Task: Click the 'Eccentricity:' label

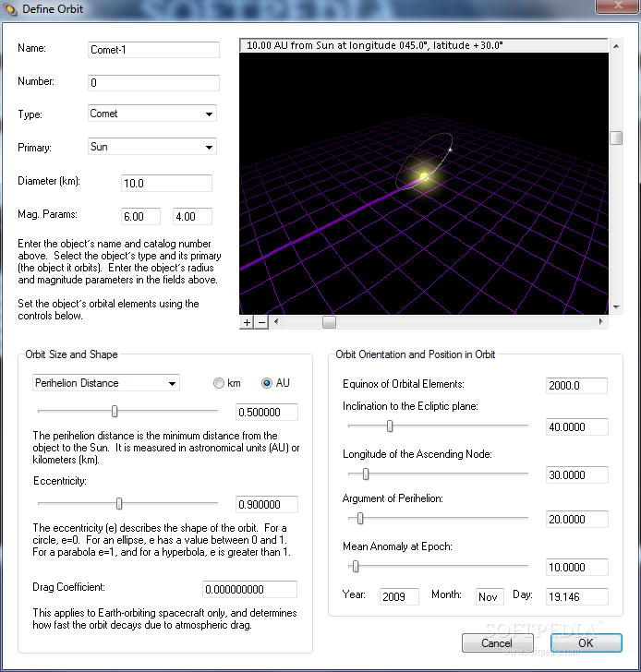Action: point(60,481)
